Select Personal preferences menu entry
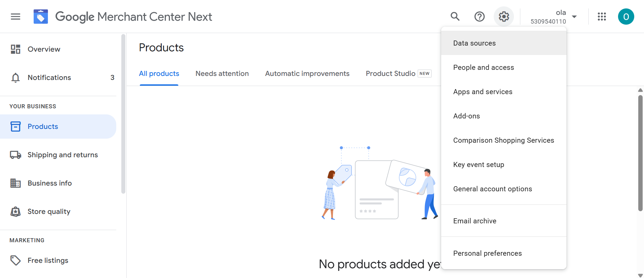This screenshot has width=644, height=278. [504, 253]
